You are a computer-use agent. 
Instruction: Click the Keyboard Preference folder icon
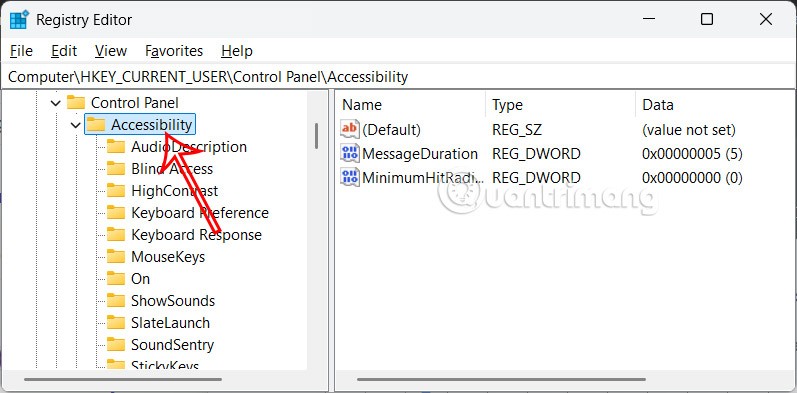coord(116,213)
